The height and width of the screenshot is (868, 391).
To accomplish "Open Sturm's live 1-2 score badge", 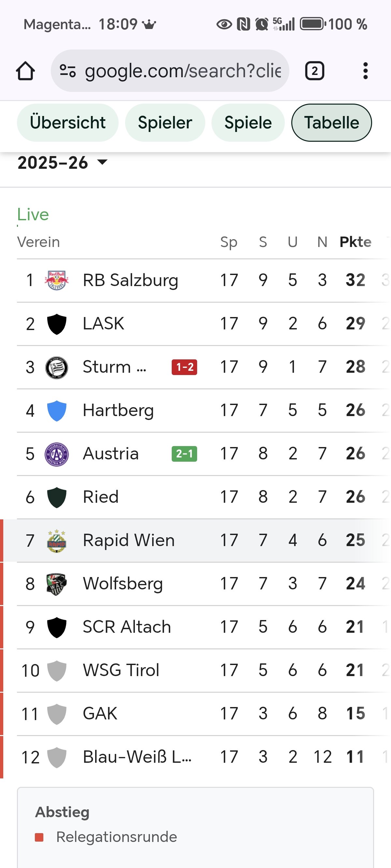I will point(184,367).
